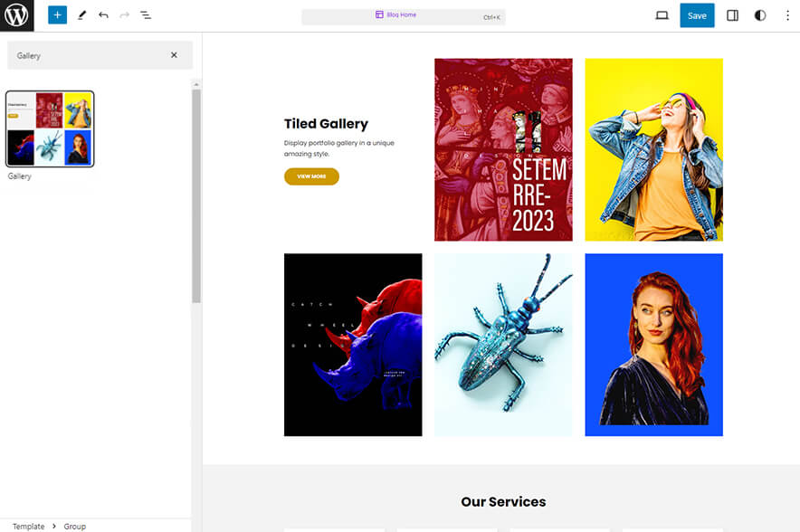Image resolution: width=800 pixels, height=532 pixels.
Task: Undo the last change
Action: point(103,14)
